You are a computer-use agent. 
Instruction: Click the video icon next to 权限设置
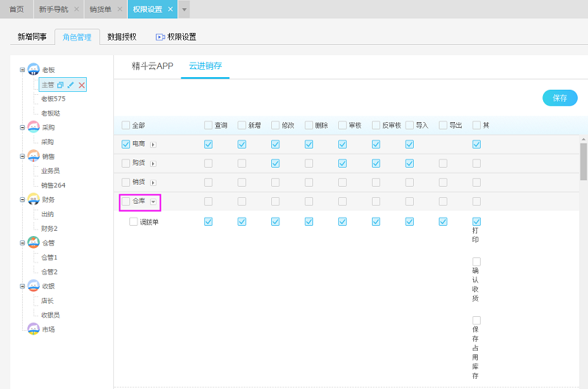tap(159, 37)
